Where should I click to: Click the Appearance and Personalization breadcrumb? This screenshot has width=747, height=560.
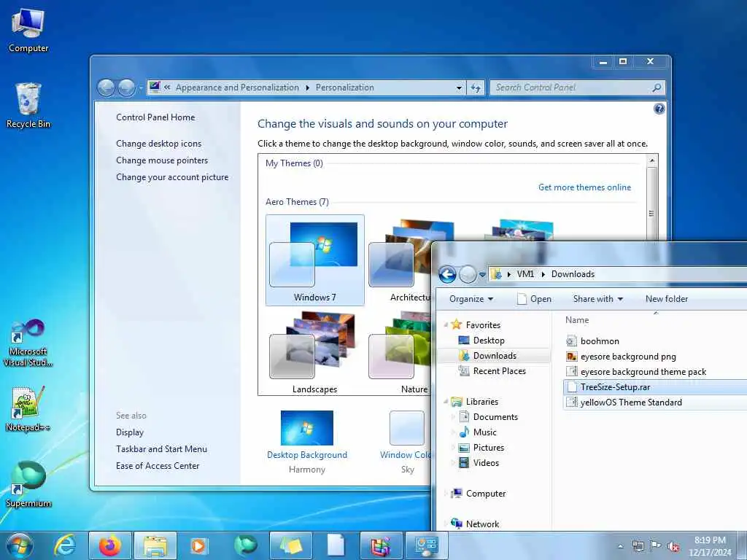pos(237,87)
